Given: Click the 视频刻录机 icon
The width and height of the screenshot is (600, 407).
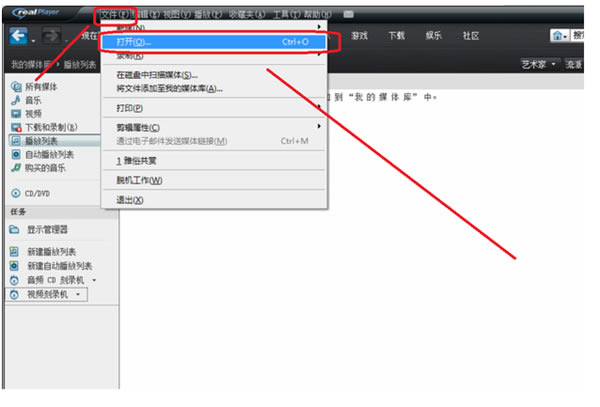Looking at the screenshot, I should 14,294.
